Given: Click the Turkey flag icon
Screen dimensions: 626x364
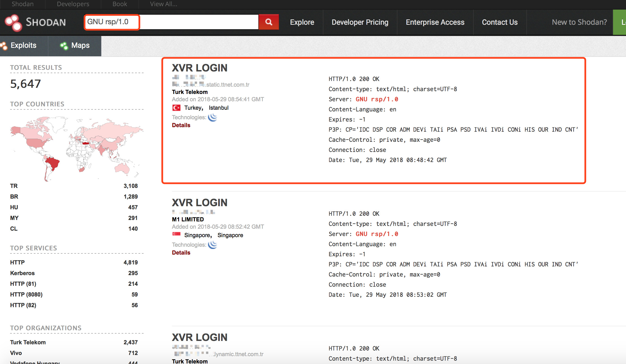Looking at the screenshot, I should click(176, 108).
